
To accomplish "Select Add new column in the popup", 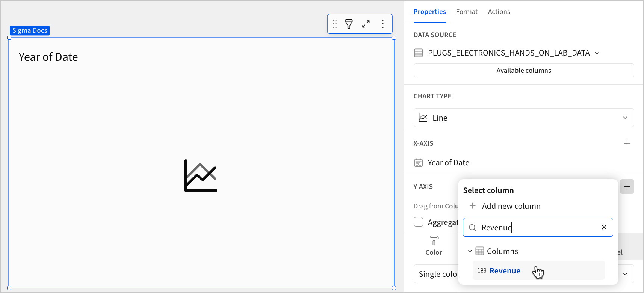I will coord(511,206).
